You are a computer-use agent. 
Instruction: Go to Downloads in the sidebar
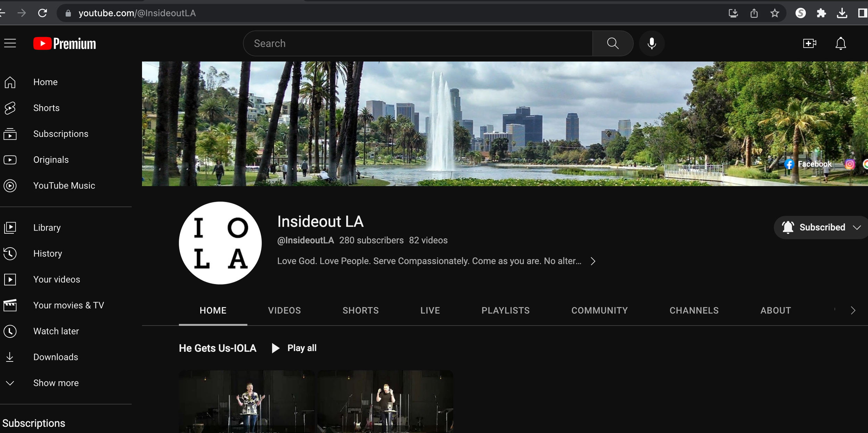pyautogui.click(x=55, y=357)
